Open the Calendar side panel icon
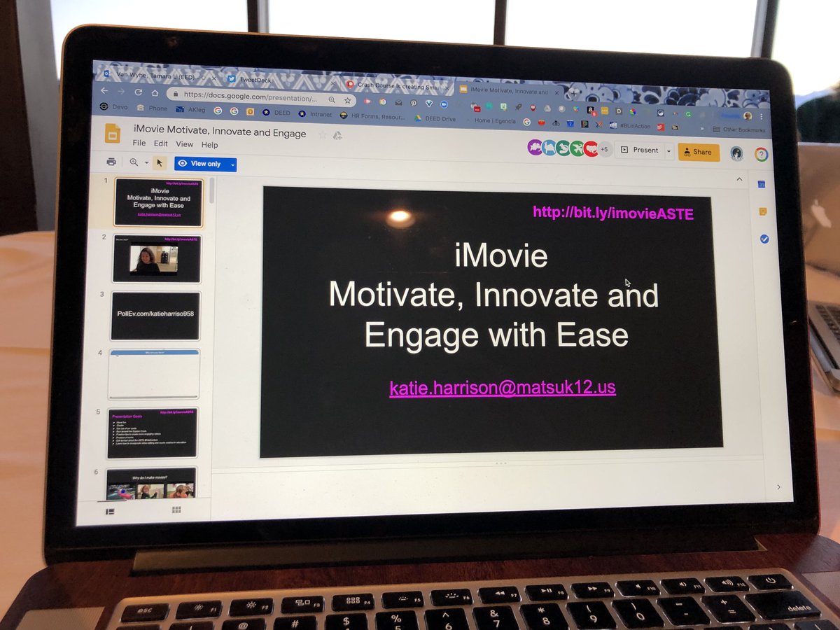Screen dimensions: 840x630 pyautogui.click(x=762, y=184)
